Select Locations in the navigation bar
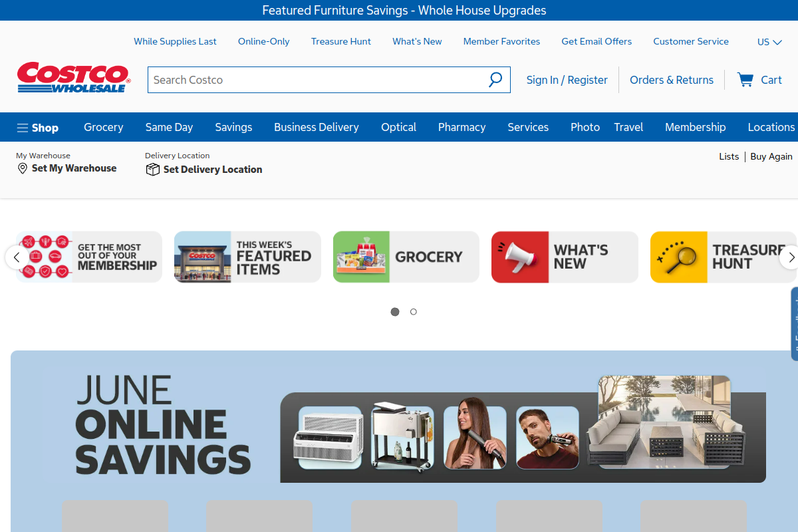 click(x=771, y=127)
